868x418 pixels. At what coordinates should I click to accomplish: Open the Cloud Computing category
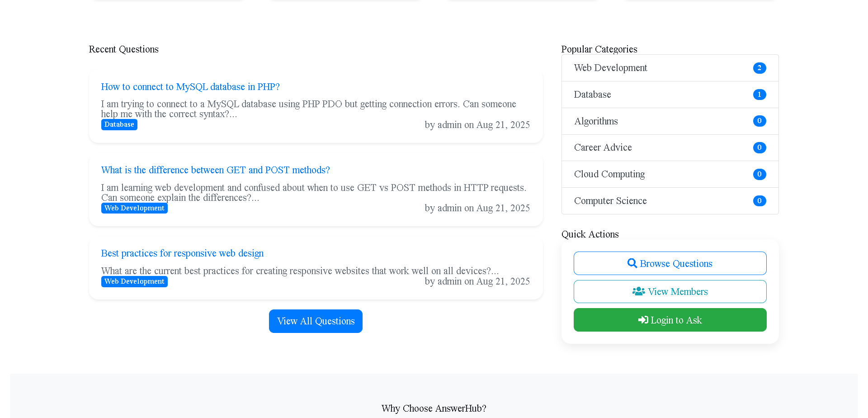[x=609, y=174]
